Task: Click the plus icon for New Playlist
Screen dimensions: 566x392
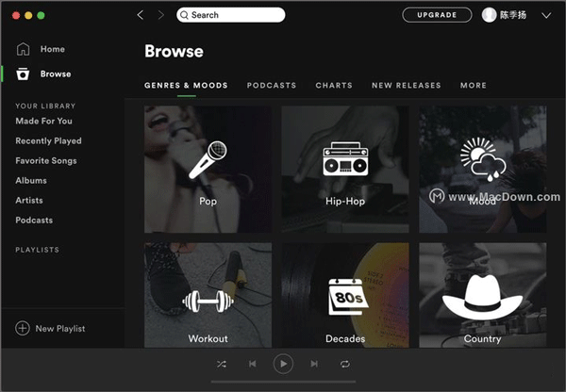Action: (x=23, y=328)
